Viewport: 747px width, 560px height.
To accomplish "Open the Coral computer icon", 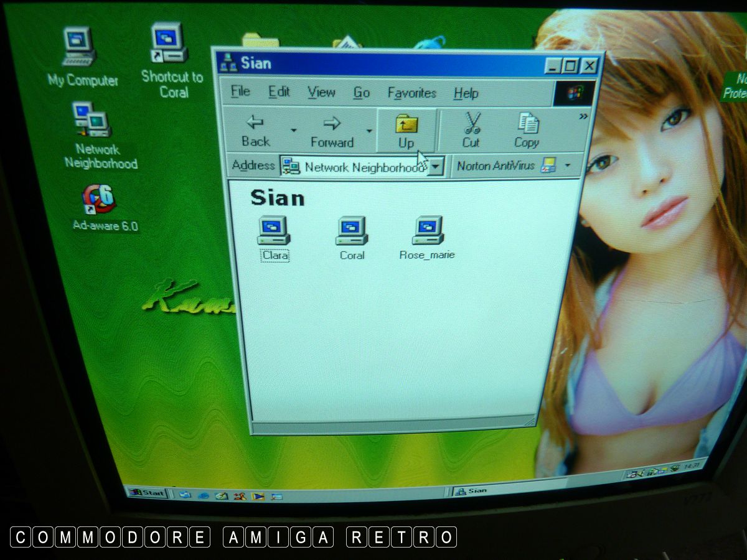I will [x=352, y=231].
